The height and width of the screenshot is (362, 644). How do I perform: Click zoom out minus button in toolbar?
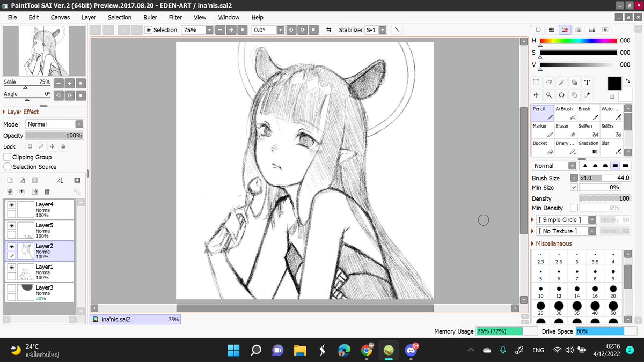(220, 30)
